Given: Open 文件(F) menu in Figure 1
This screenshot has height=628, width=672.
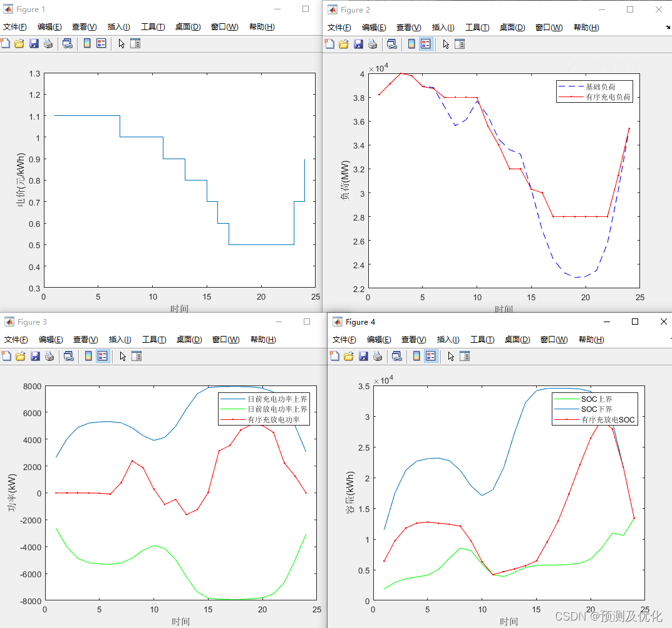Looking at the screenshot, I should 14,26.
